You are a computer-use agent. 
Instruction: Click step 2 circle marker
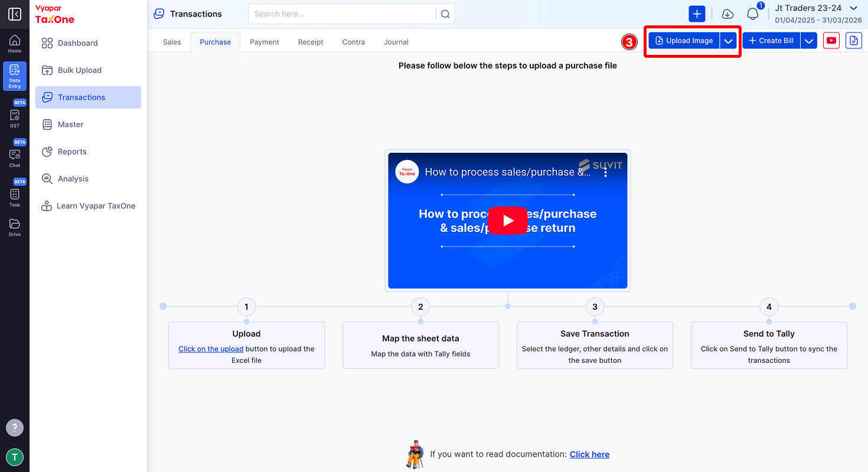[420, 307]
